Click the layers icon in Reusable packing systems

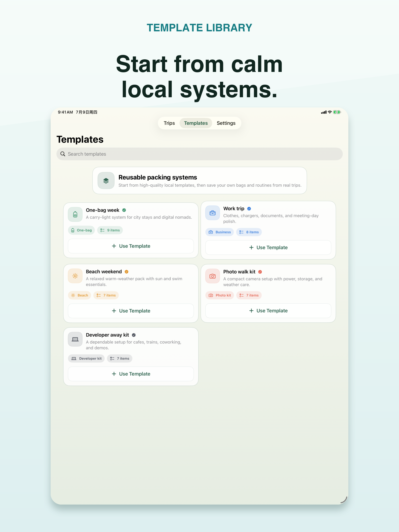[106, 181]
